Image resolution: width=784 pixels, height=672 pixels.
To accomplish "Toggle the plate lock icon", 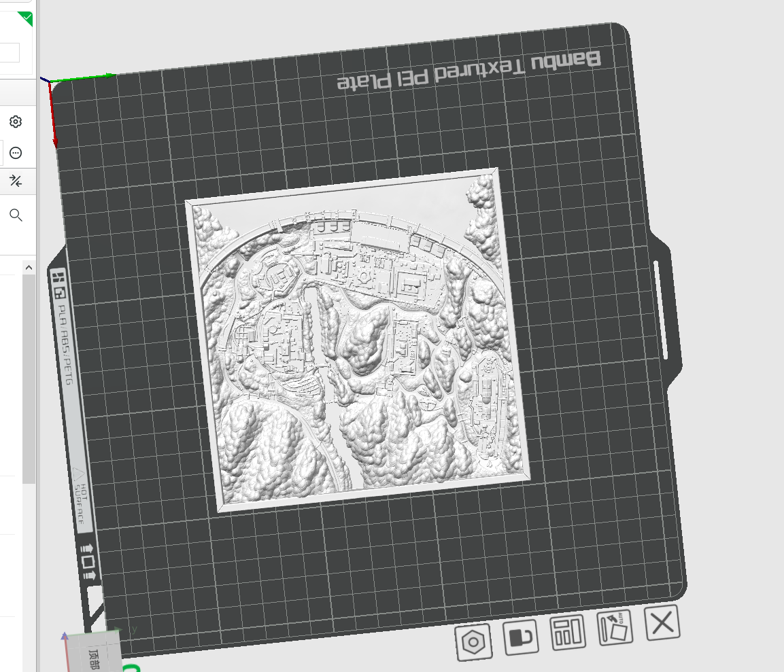I will coord(520,637).
